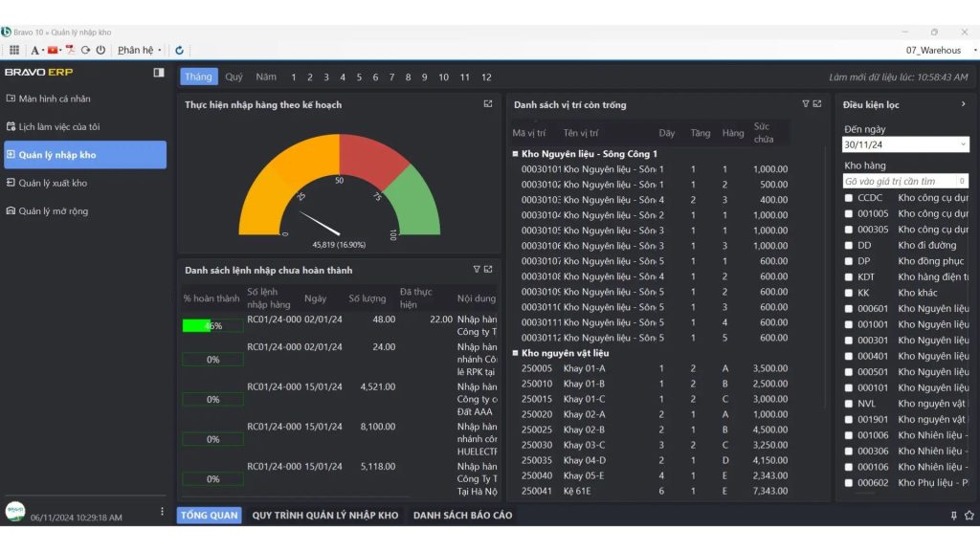
Task: Sort by the % hoàn thành column header
Action: point(212,298)
